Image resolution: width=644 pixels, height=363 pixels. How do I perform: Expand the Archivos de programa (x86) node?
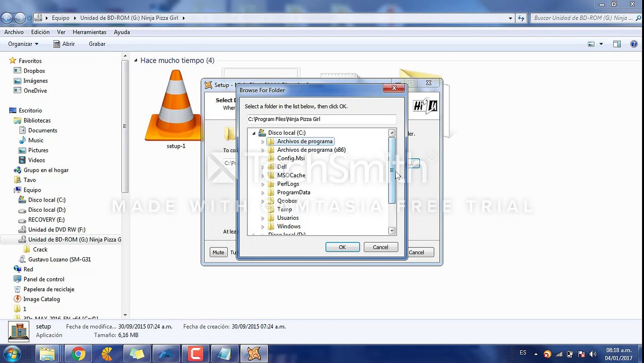pyautogui.click(x=263, y=150)
